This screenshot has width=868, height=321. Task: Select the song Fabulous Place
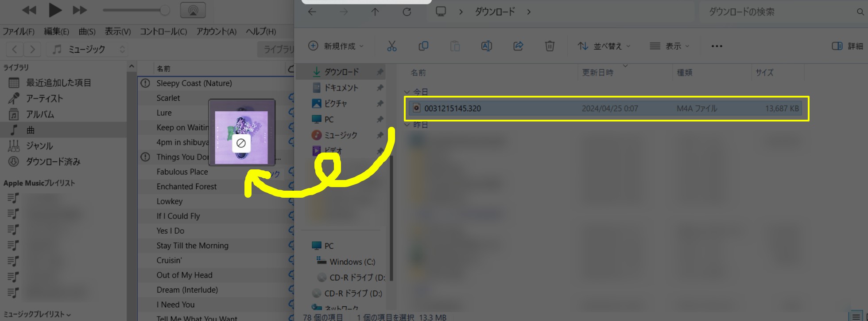point(182,172)
